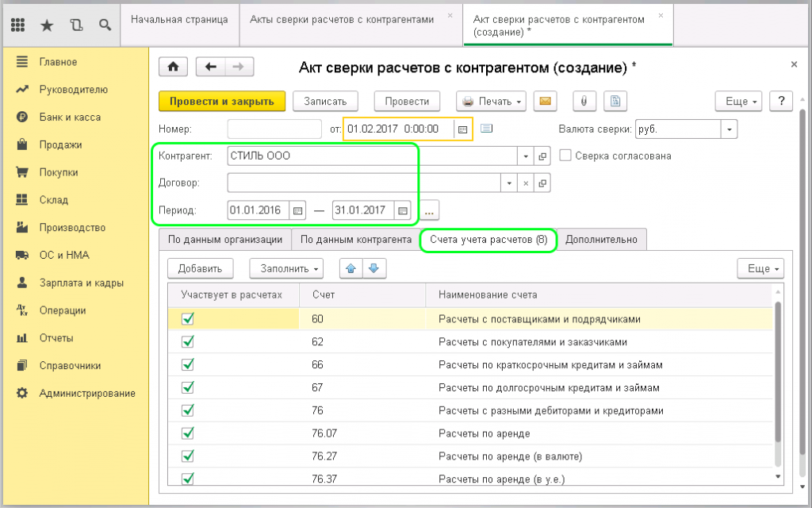Click the home icon button in form header
This screenshot has height=508, width=812.
coord(174,67)
